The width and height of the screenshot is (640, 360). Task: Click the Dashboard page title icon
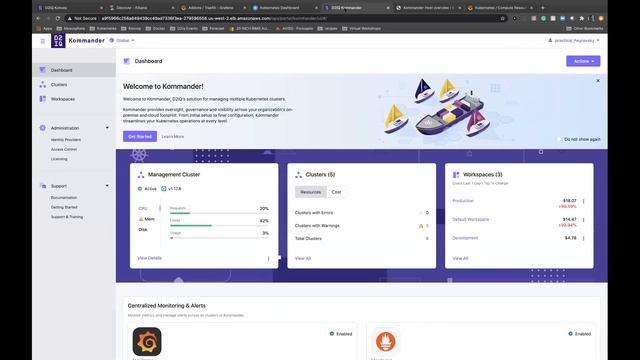[127, 61]
